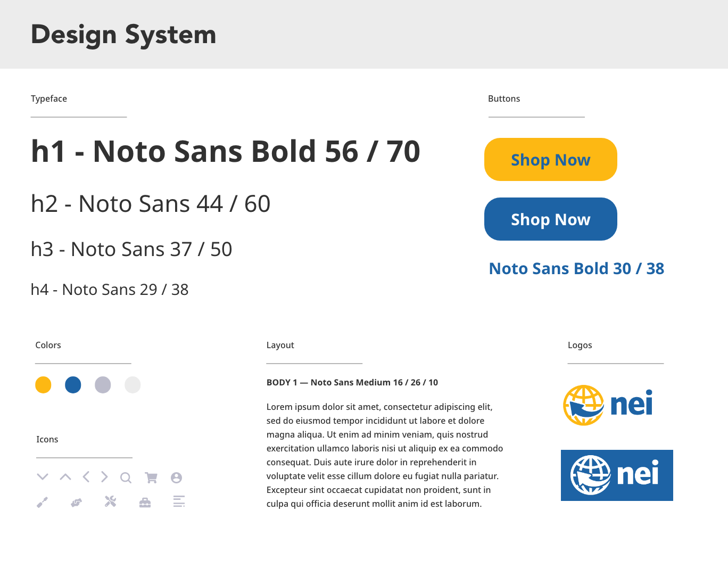Select the lavender gray color swatch
The image size is (728, 576).
tap(103, 385)
